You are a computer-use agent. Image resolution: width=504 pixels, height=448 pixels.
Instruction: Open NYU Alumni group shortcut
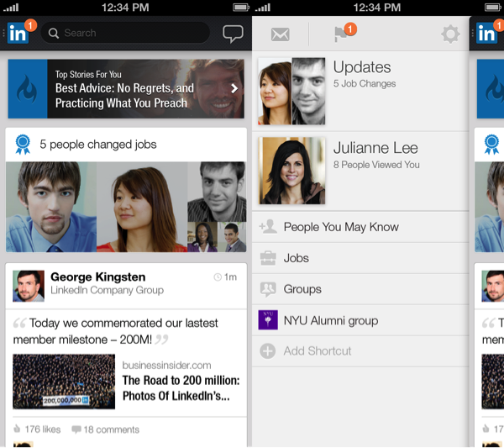360,320
